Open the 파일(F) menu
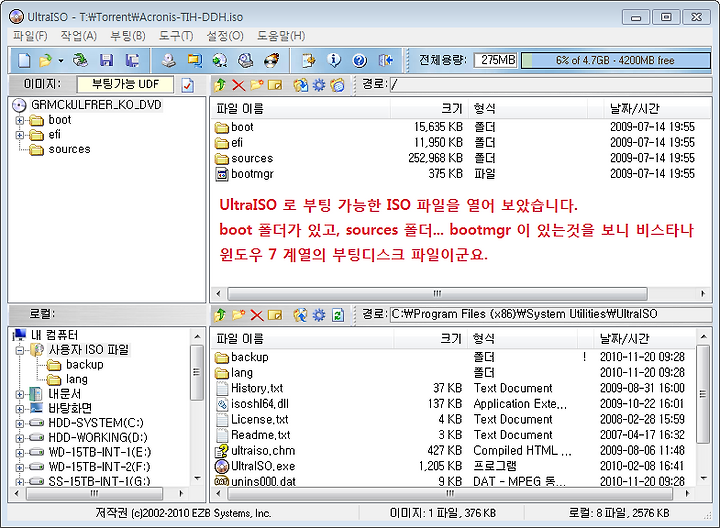The width and height of the screenshot is (720, 528). coord(30,36)
